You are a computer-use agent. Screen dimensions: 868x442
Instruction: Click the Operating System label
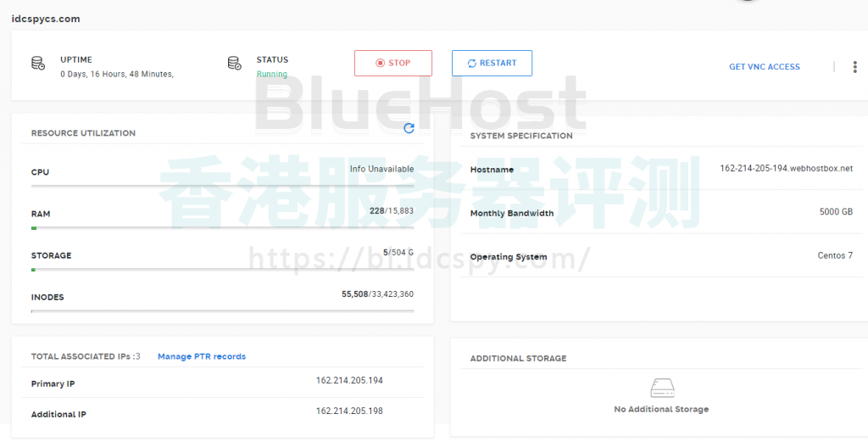(x=509, y=257)
